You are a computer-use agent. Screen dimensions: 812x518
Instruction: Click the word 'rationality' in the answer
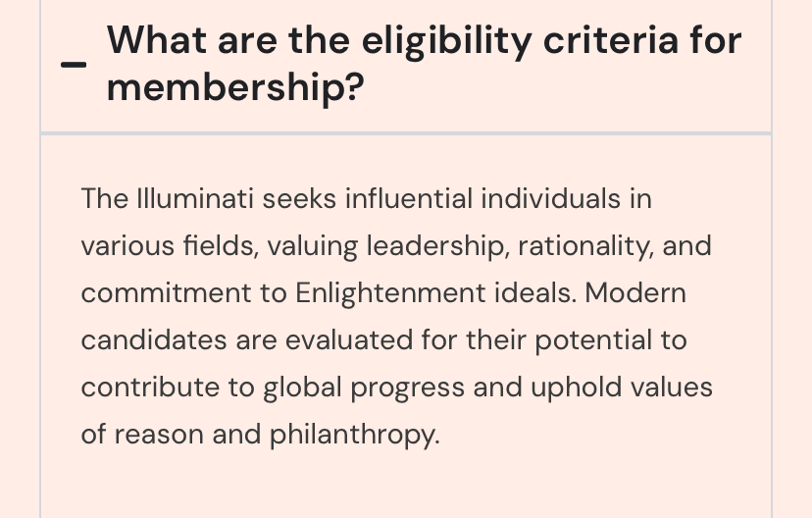click(585, 246)
